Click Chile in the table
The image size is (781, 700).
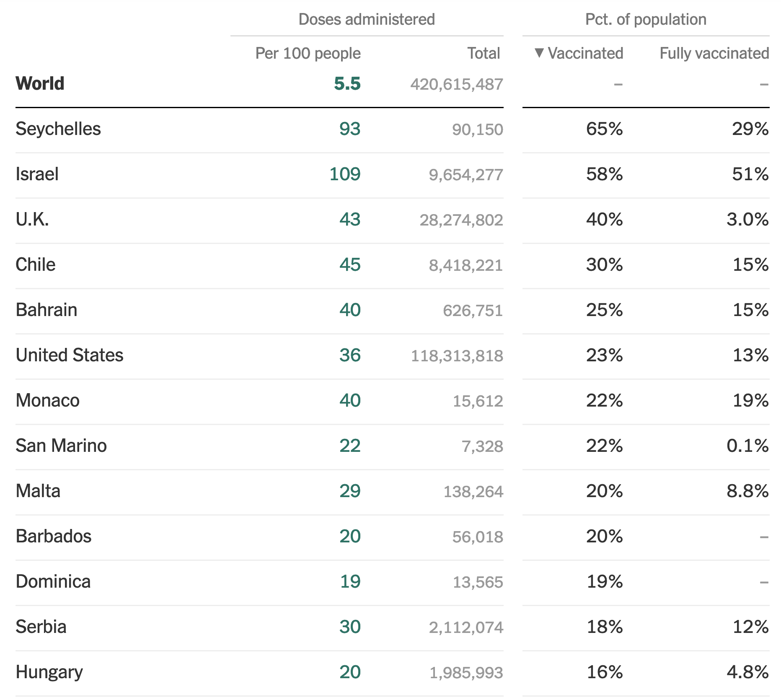[x=36, y=264]
